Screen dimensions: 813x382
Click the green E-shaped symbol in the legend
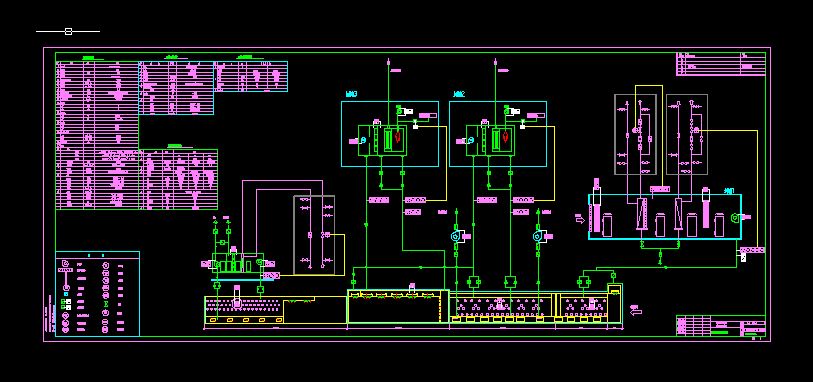coord(105,303)
